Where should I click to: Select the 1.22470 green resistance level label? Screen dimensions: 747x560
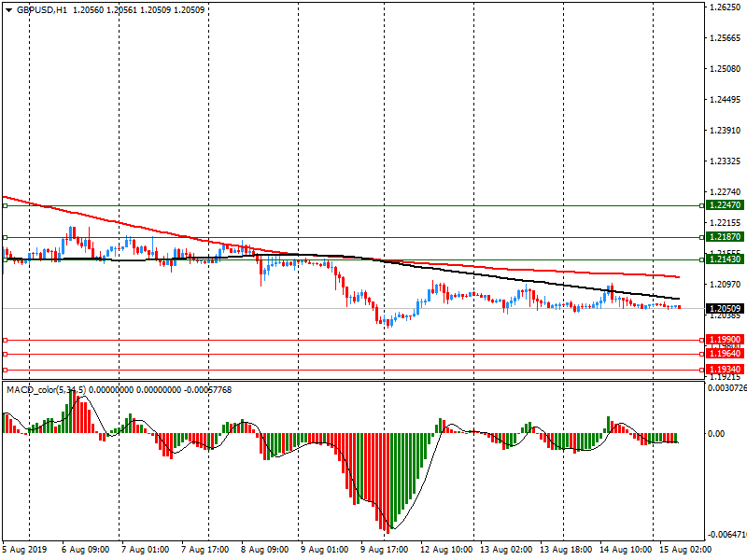[725, 205]
